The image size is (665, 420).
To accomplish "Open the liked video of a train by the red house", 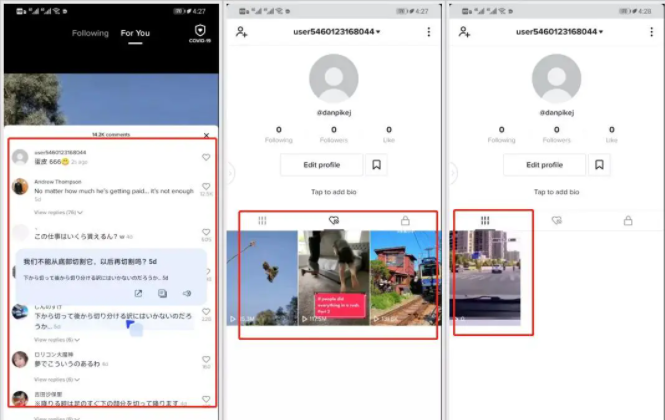I will pos(406,278).
